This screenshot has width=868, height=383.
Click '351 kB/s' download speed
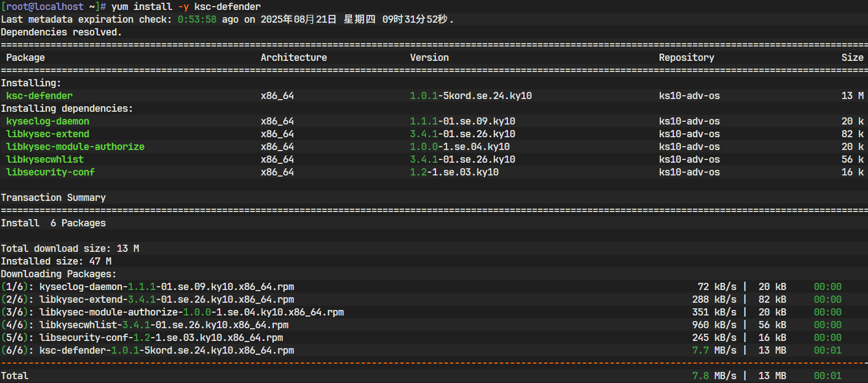coord(714,312)
